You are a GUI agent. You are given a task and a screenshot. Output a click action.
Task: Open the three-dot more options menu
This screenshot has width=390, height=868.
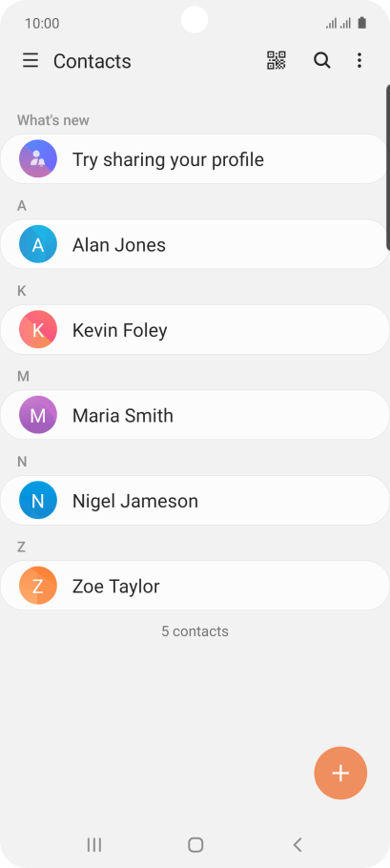(x=359, y=60)
